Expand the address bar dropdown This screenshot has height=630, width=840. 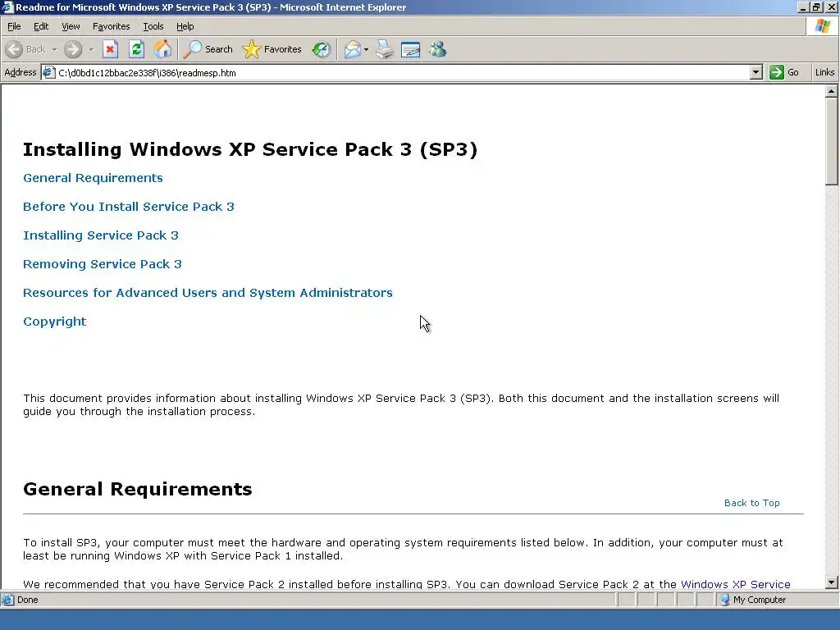(756, 72)
